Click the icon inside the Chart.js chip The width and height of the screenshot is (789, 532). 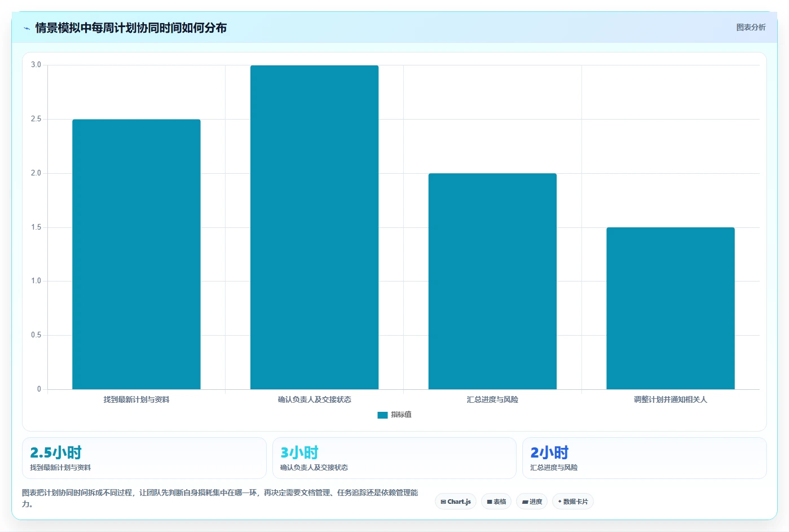click(443, 502)
